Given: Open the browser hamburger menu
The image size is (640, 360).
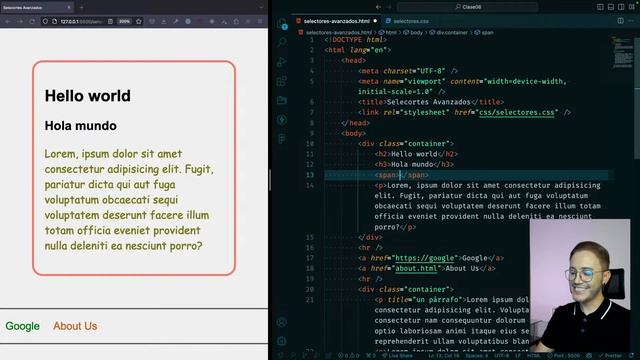Looking at the screenshot, I should point(260,21).
